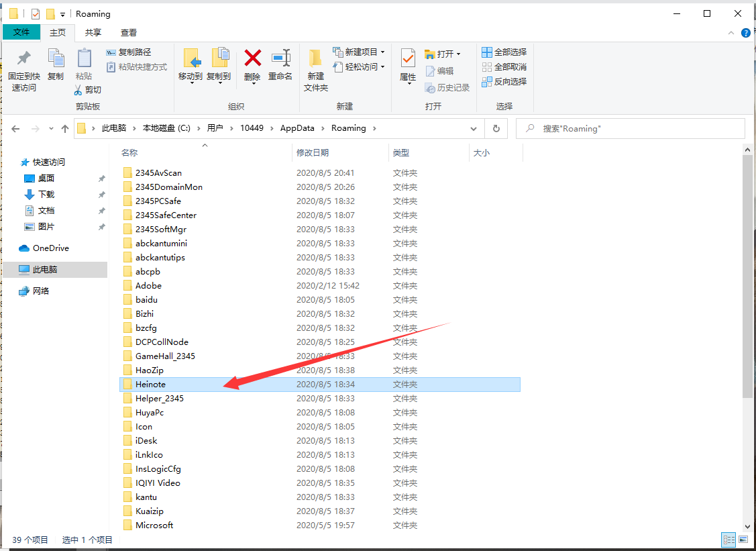Click Paste Shortcut (粘贴快捷方式)
This screenshot has width=756, height=551.
tap(136, 67)
